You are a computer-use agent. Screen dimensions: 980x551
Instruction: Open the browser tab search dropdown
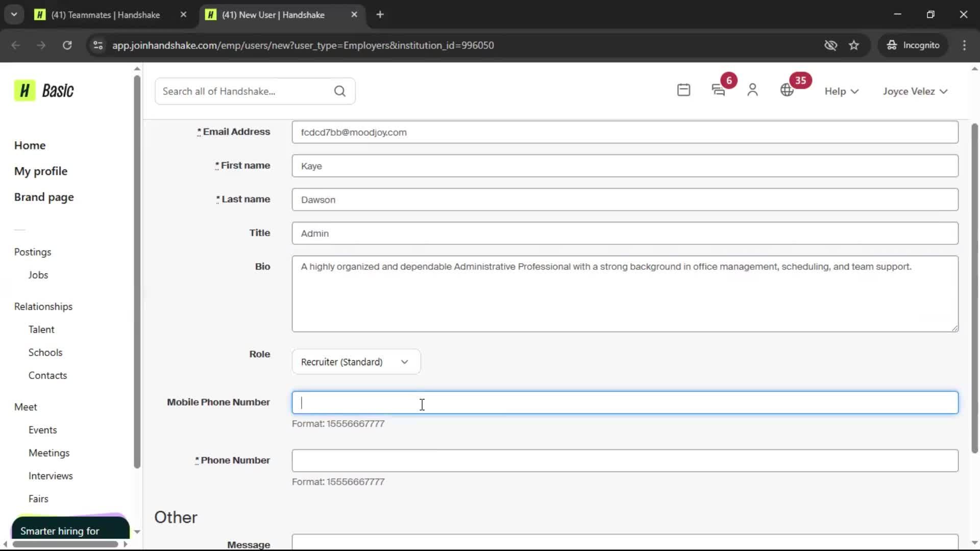click(14, 14)
